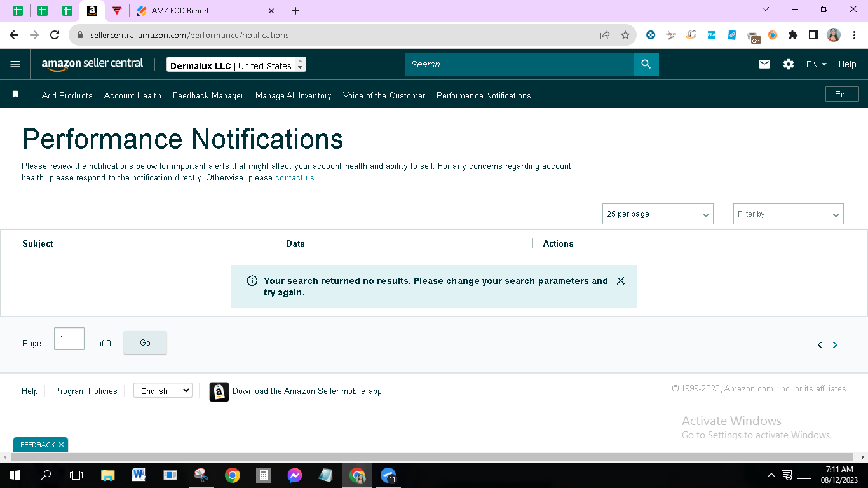
Task: Open the Chrome three-dot menu
Action: [855, 36]
